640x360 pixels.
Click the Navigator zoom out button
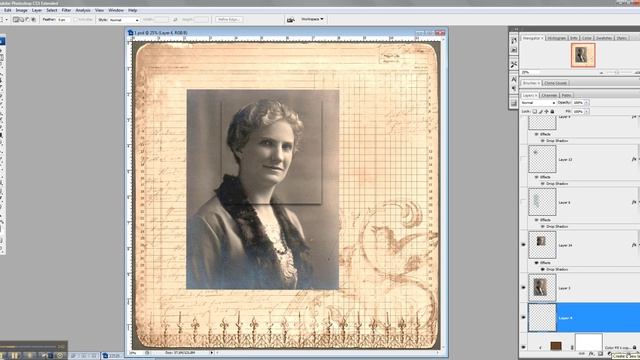click(601, 73)
